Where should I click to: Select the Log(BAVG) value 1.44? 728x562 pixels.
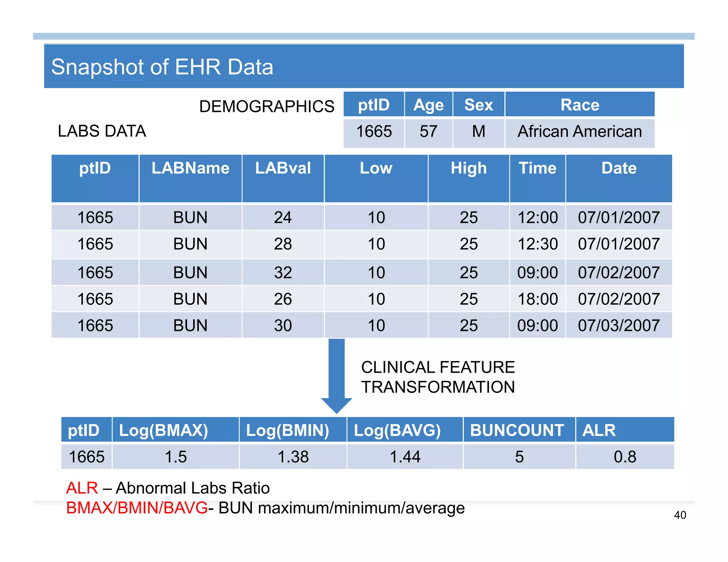coord(405,456)
